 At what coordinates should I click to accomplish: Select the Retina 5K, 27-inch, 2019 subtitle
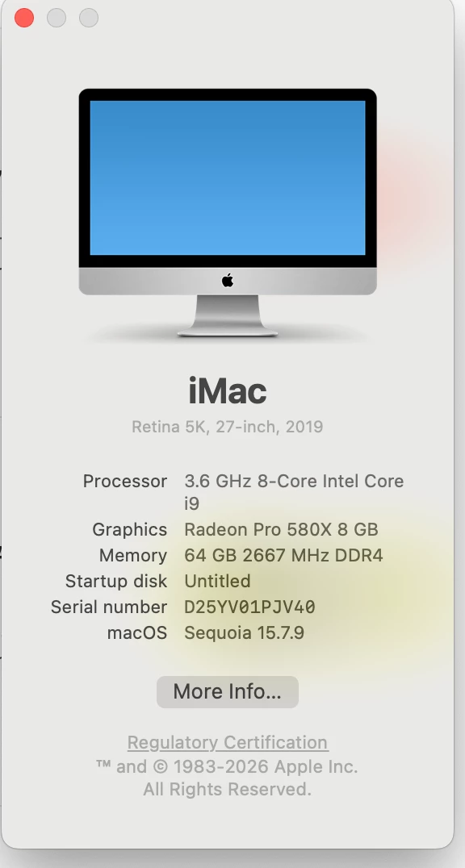tap(227, 427)
